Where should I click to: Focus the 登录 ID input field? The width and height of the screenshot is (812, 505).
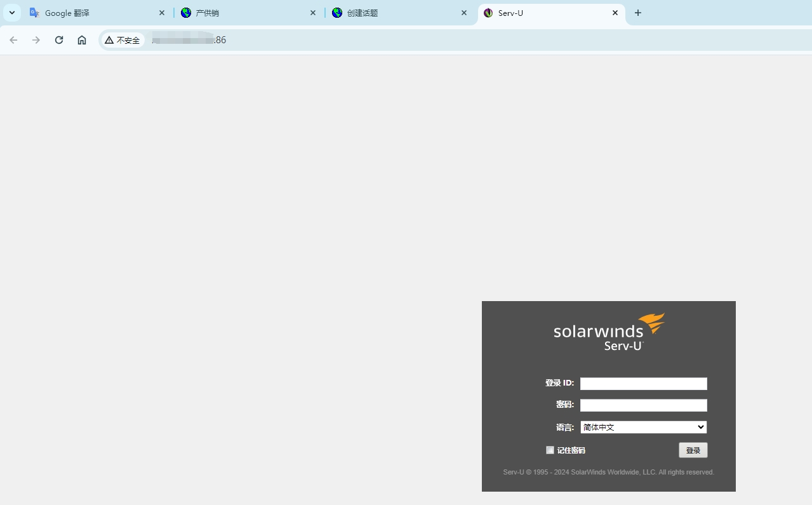click(643, 384)
